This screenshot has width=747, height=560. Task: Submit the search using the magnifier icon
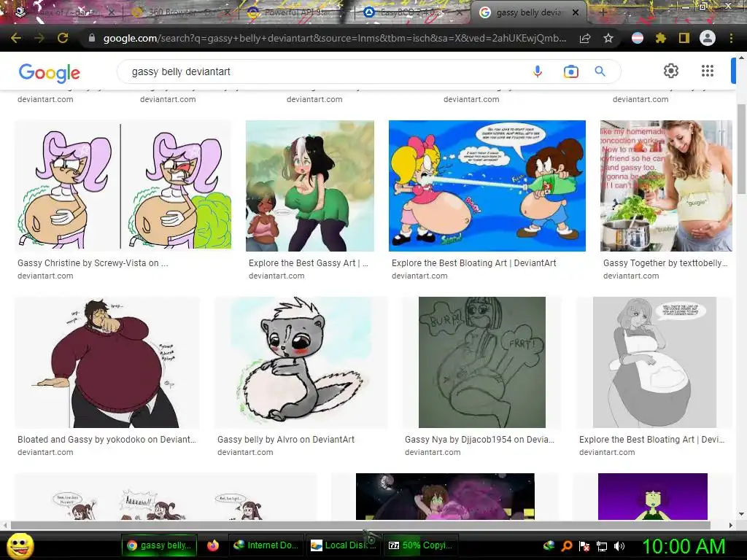click(x=600, y=71)
